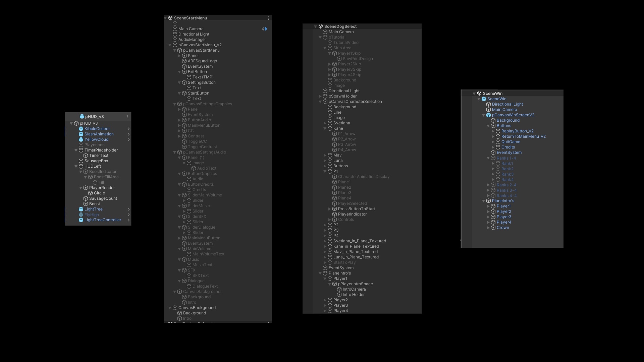
Task: Expand the Player2 entry in SceneDogSelect
Action: [x=325, y=300]
